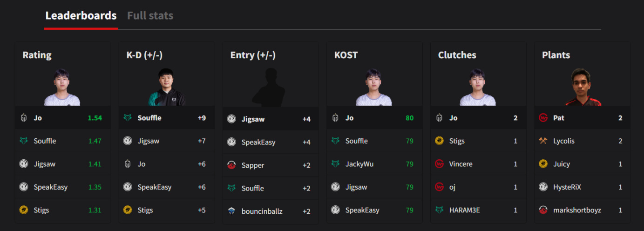Click Souffle's team logo in K-D leaderboard
The image size is (644, 231).
128,118
